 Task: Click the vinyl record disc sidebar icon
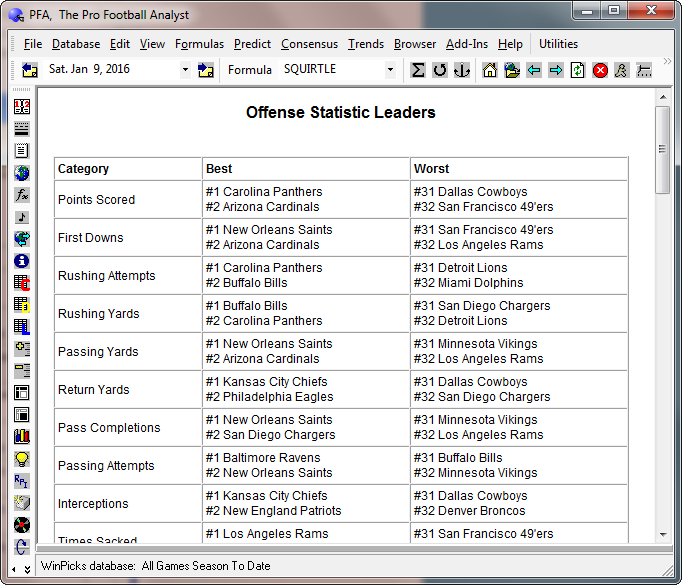point(22,525)
